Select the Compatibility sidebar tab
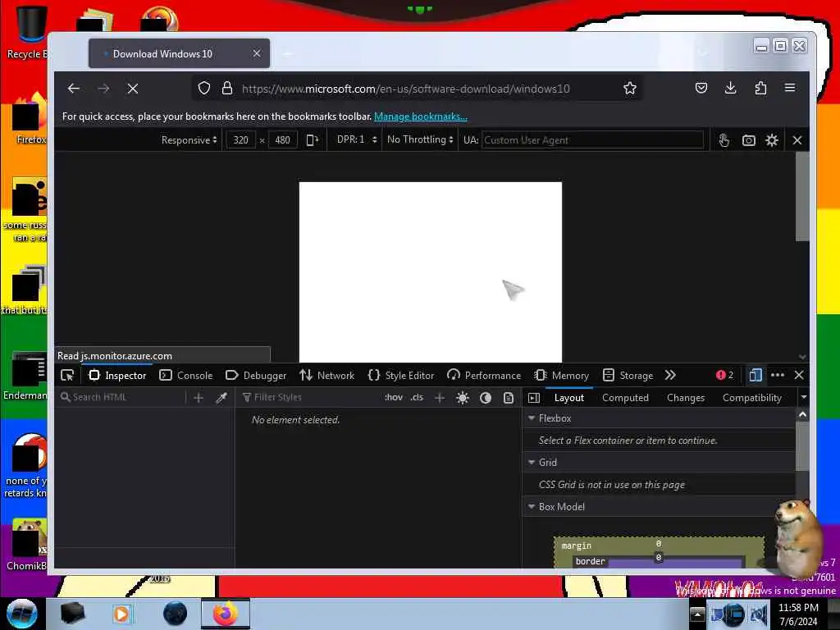This screenshot has height=630, width=840. 752,398
